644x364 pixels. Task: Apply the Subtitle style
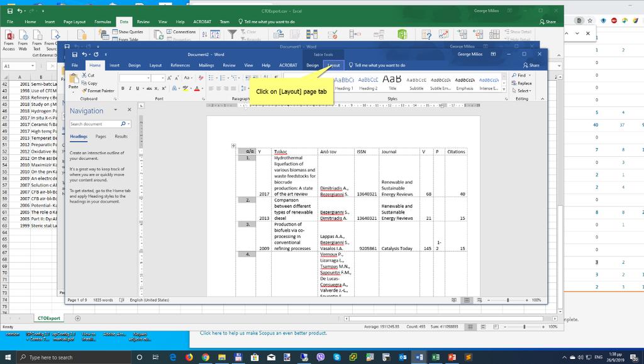416,83
